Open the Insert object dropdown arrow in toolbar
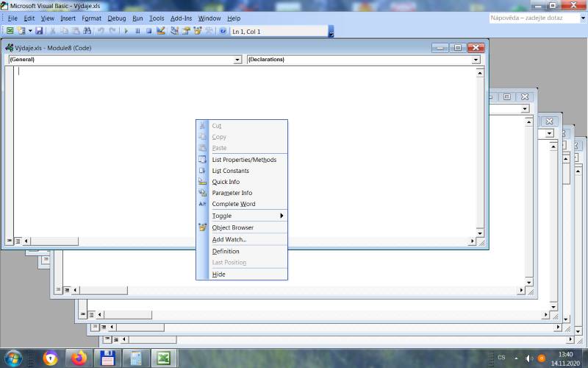This screenshot has height=368, width=588. [30, 31]
